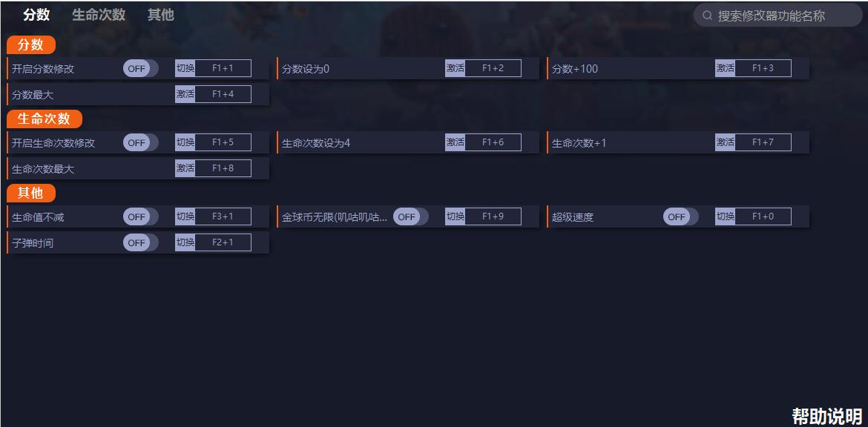Image resolution: width=868 pixels, height=427 pixels.
Task: Click the search magnifier icon
Action: pos(707,16)
